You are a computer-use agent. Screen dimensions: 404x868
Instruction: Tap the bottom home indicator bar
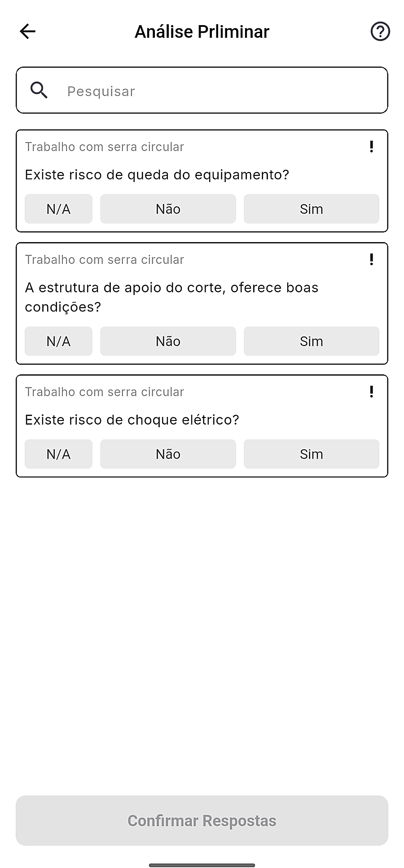click(202, 865)
